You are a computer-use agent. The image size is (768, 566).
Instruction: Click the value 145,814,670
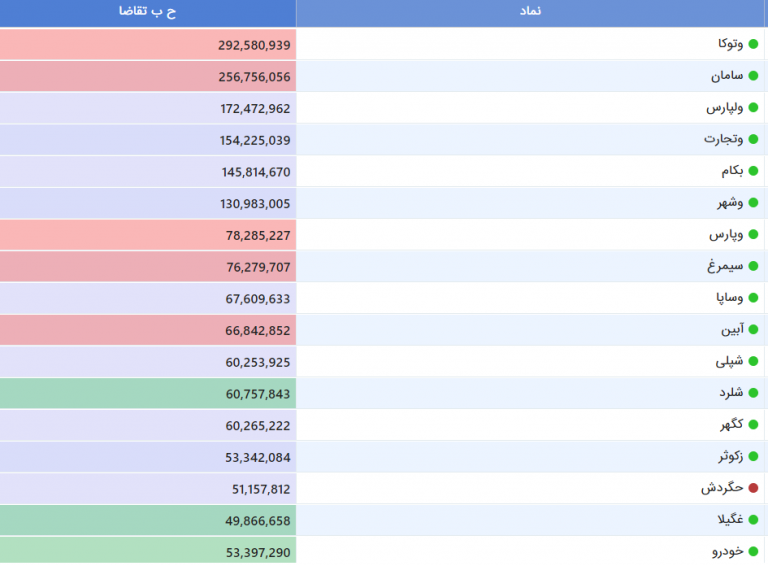(256, 172)
